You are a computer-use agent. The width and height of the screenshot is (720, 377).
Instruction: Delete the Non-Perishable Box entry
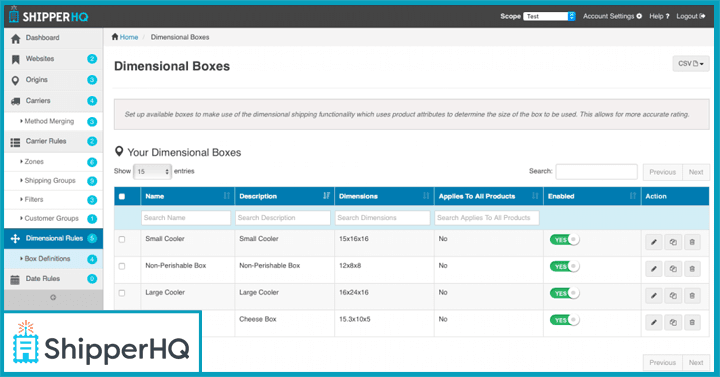[692, 269]
